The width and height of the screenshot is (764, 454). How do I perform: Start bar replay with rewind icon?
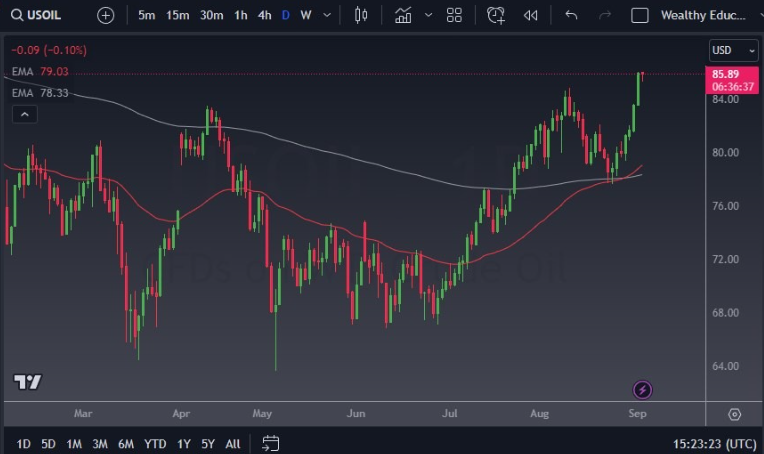pos(531,15)
